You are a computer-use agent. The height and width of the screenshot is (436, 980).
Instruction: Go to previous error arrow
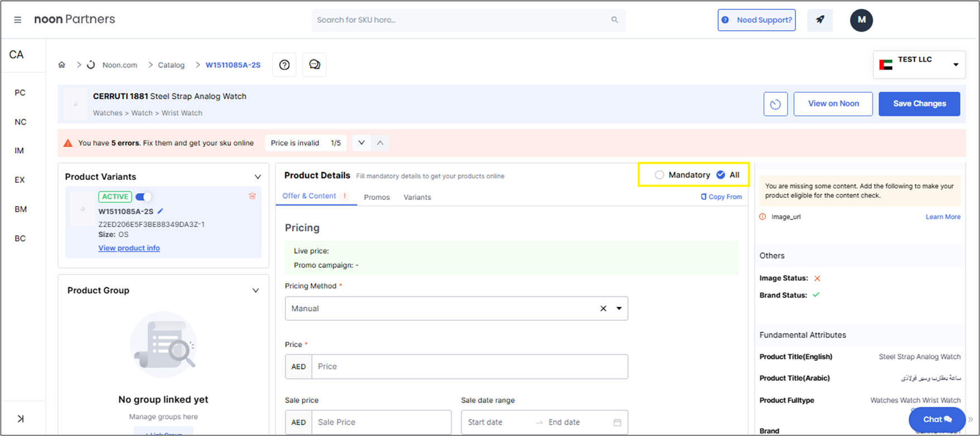click(380, 143)
